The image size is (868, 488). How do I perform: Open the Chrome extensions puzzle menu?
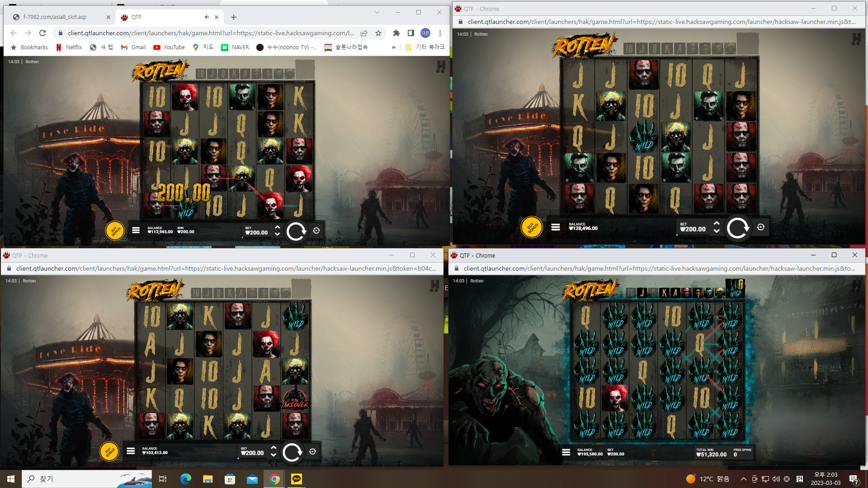pos(396,33)
